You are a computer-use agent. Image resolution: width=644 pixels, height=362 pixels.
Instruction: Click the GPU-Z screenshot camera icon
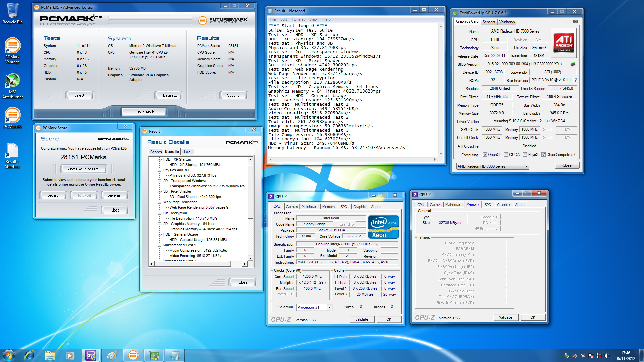coord(576,21)
